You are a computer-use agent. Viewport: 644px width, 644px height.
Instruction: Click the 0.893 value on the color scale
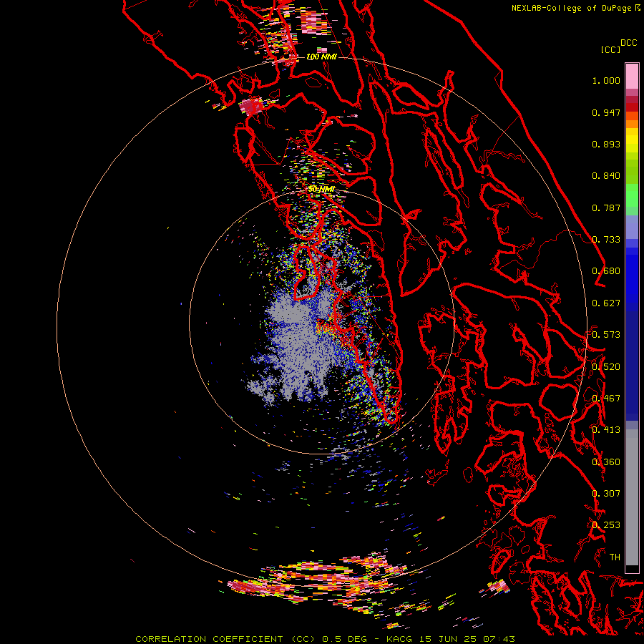606,144
